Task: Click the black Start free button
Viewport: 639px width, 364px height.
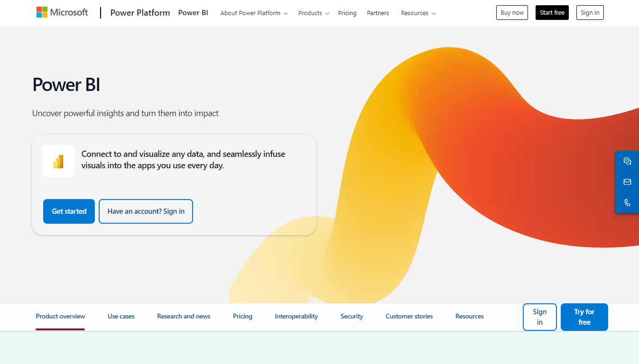Action: click(552, 13)
